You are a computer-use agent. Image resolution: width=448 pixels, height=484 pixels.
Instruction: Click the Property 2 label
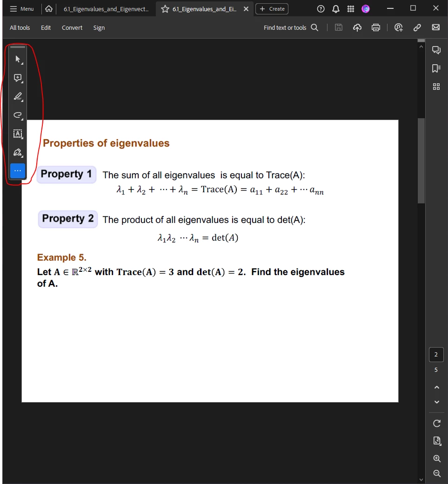click(x=68, y=219)
